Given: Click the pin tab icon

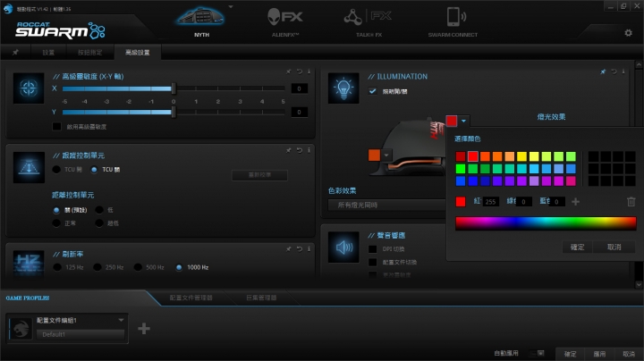Looking at the screenshot, I should [x=15, y=53].
